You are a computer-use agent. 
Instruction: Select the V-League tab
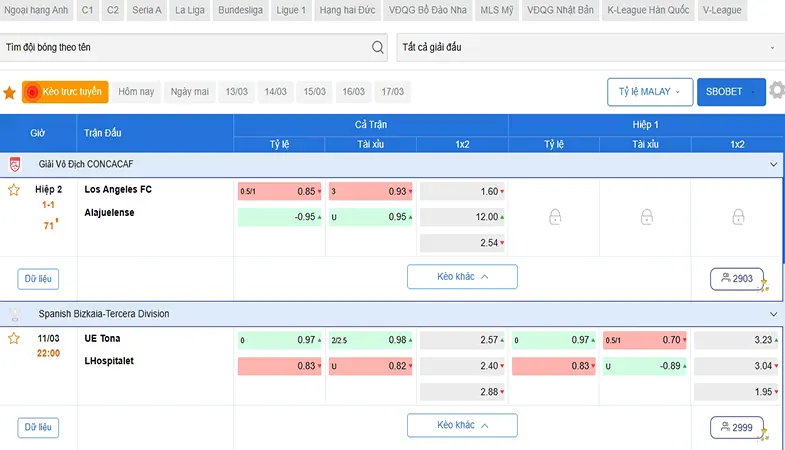point(722,10)
